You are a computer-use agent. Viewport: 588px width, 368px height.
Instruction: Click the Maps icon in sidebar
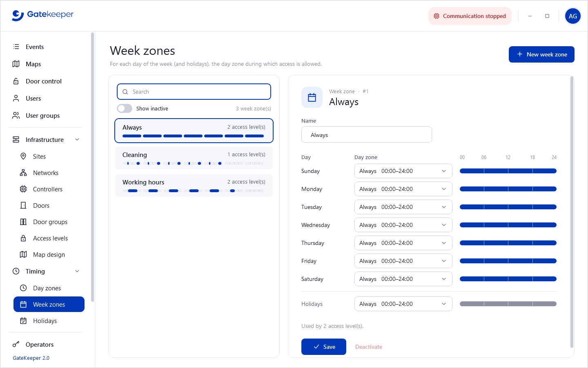point(16,64)
